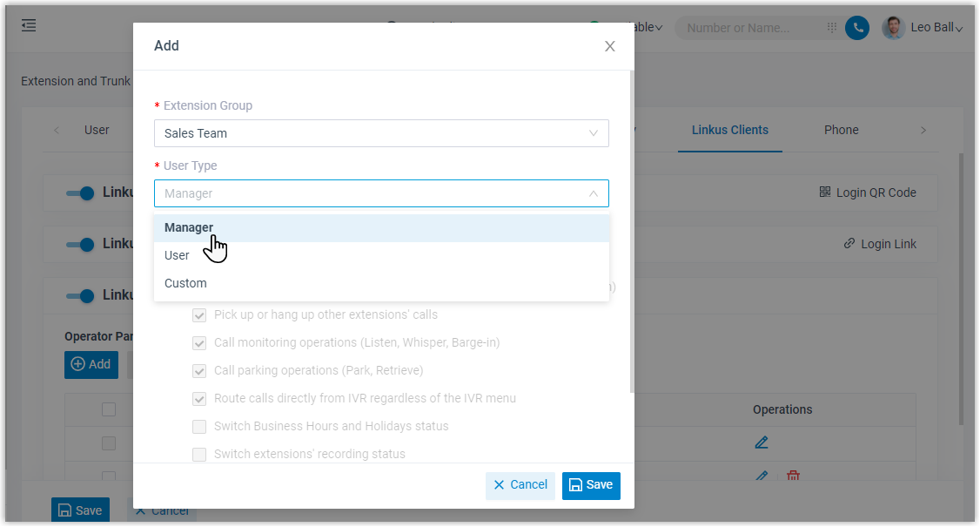Image resolution: width=980 pixels, height=527 pixels.
Task: Switch to the Phone tab
Action: coord(841,130)
